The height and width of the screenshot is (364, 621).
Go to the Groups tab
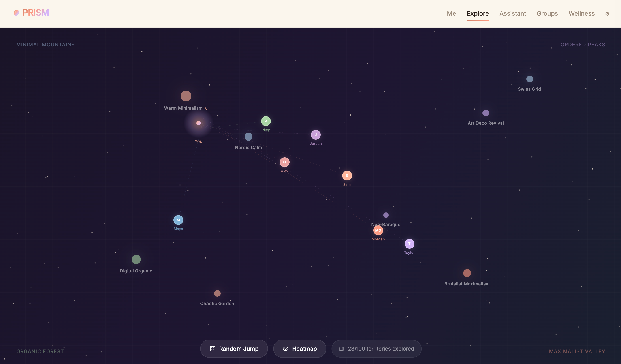click(547, 13)
